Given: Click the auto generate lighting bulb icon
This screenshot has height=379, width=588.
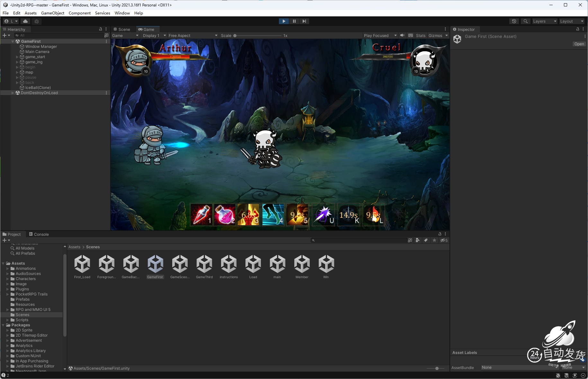Looking at the screenshot, I should 575,375.
